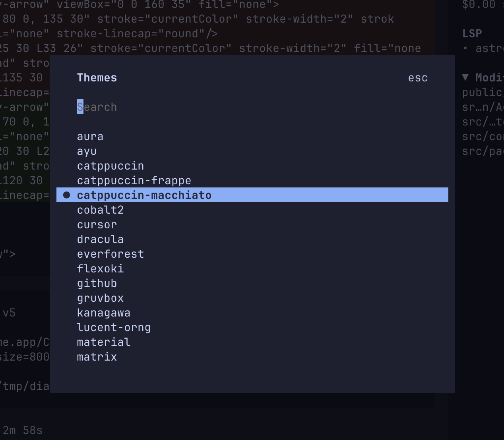Select catppuccin-frappe theme
The height and width of the screenshot is (440, 504).
pos(134,181)
